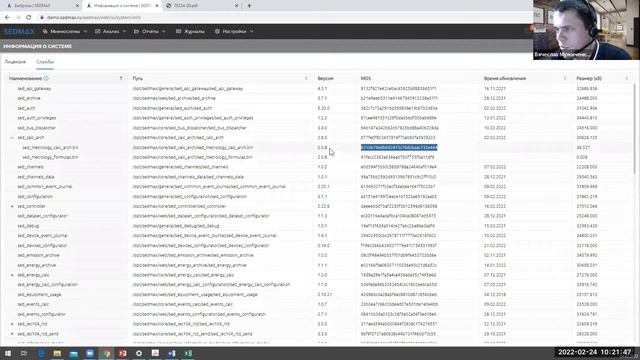Select the sed_channels_data row name

click(36, 177)
